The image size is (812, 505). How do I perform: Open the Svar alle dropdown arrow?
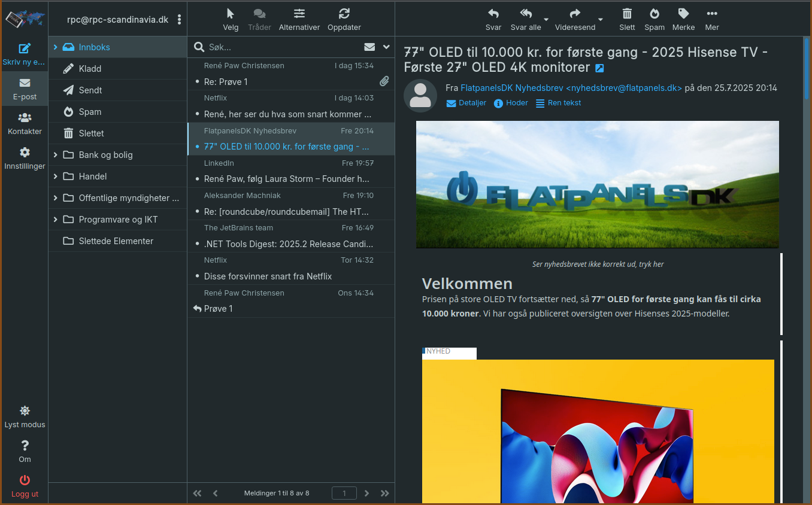[546, 19]
